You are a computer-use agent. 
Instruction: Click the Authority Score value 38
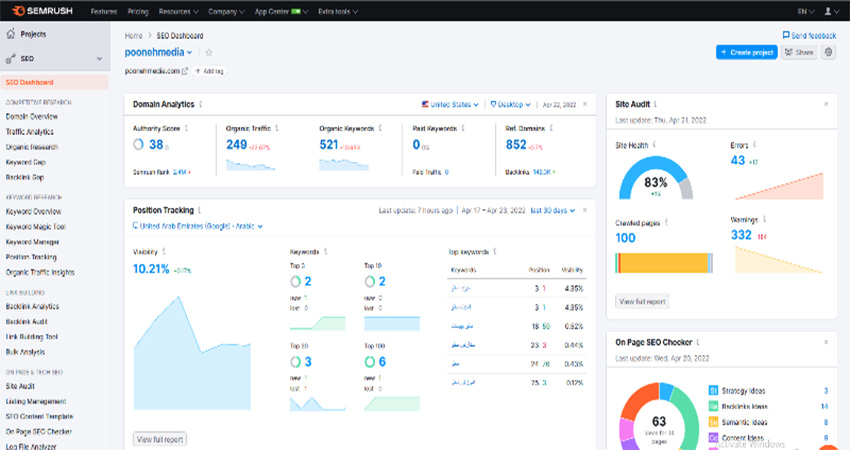click(156, 144)
